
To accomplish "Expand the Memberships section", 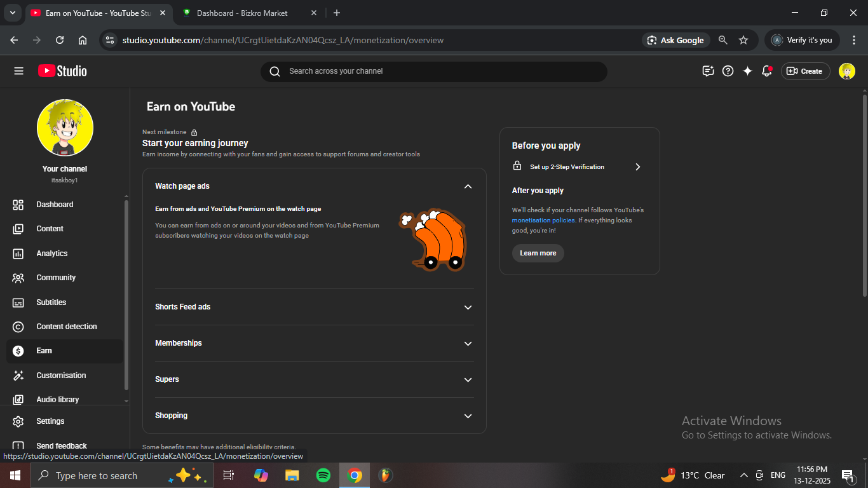I will click(468, 343).
